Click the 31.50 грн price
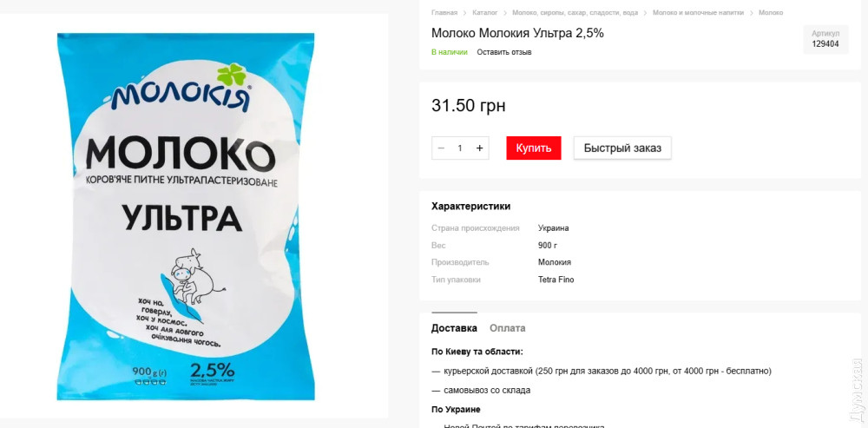Image resolution: width=868 pixels, height=428 pixels. pyautogui.click(x=469, y=106)
